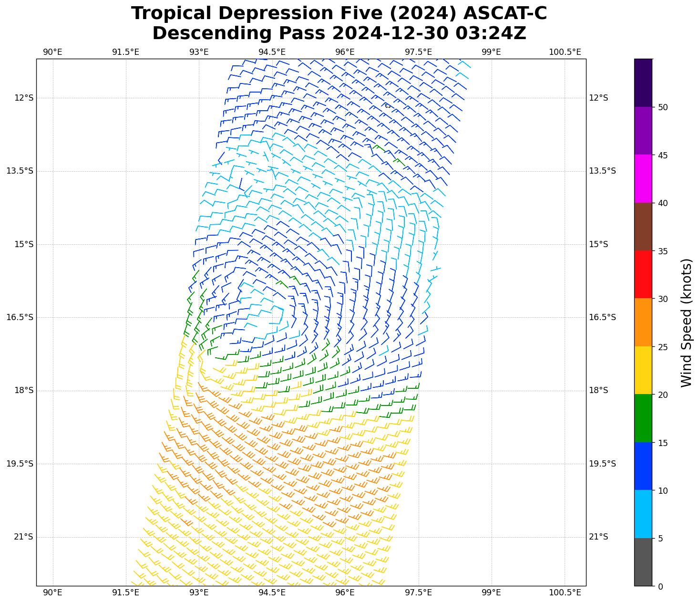Pick the cyan 5-10 knot colorbar band
The image size is (700, 603).
(643, 514)
